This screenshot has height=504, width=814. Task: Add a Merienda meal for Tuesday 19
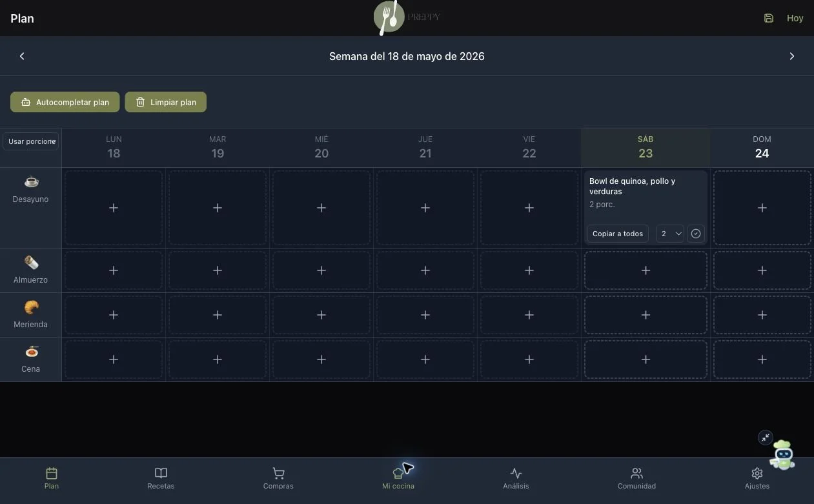(x=218, y=315)
